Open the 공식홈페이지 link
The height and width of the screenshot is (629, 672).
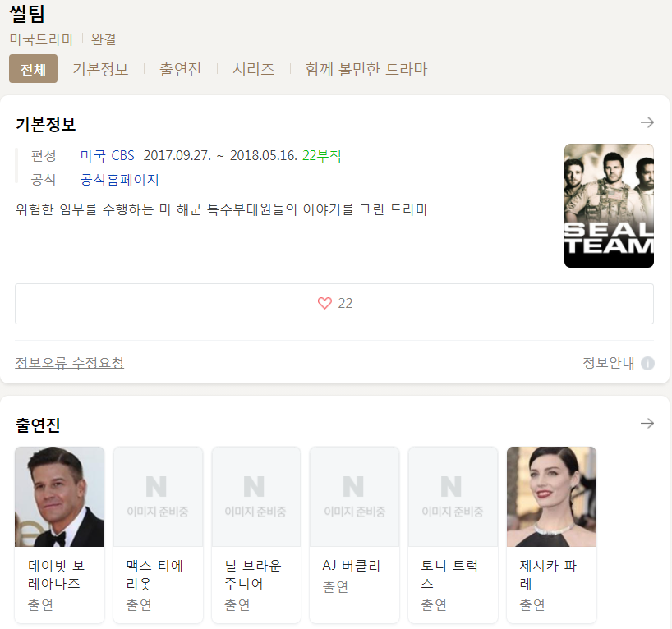[x=120, y=180]
